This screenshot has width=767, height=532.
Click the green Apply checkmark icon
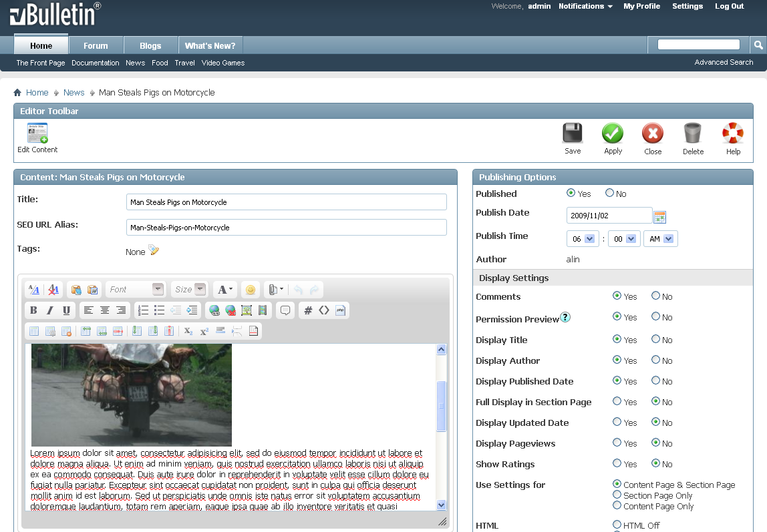pos(613,134)
